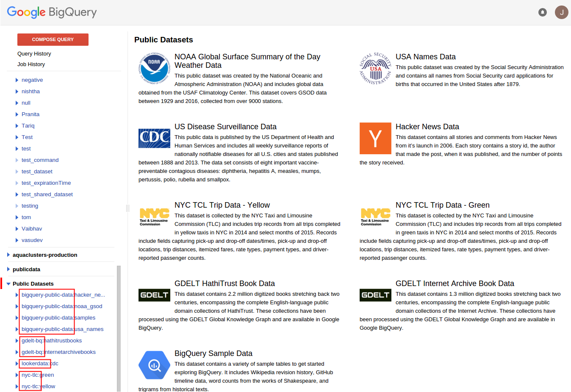
Task: Click the Social Security Administration logo
Action: (x=375, y=68)
